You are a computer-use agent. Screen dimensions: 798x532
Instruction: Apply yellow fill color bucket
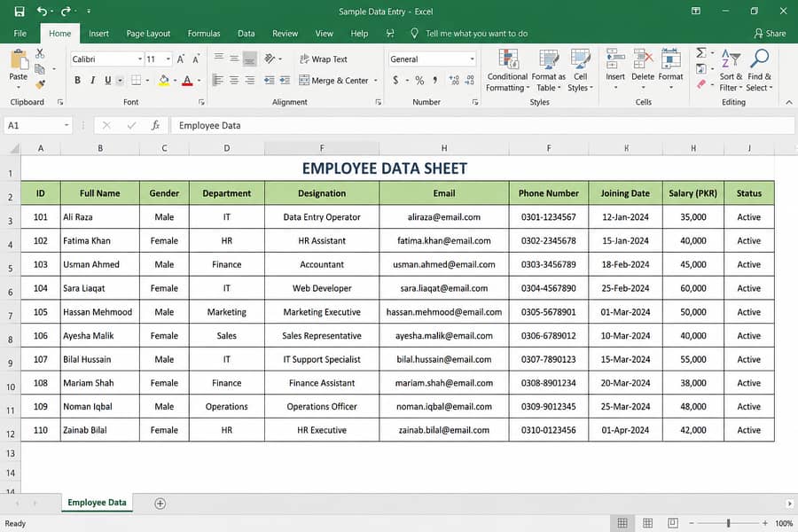(164, 81)
